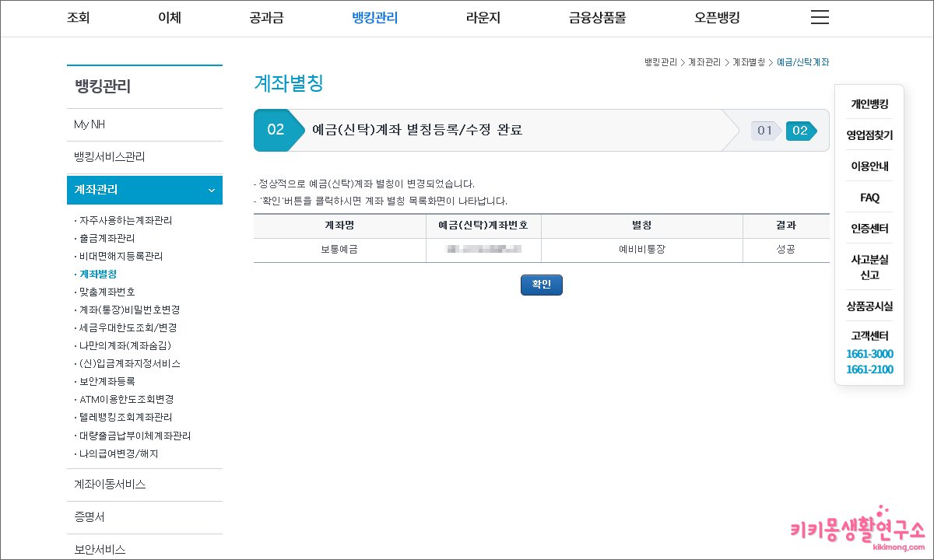Select the 공과금 menu item
This screenshot has width=934, height=560.
(266, 17)
